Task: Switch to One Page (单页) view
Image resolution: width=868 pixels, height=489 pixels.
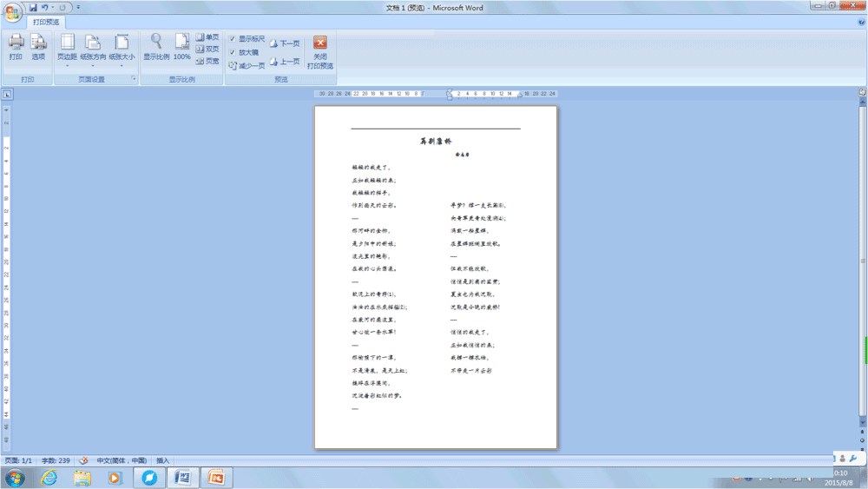Action: (207, 37)
